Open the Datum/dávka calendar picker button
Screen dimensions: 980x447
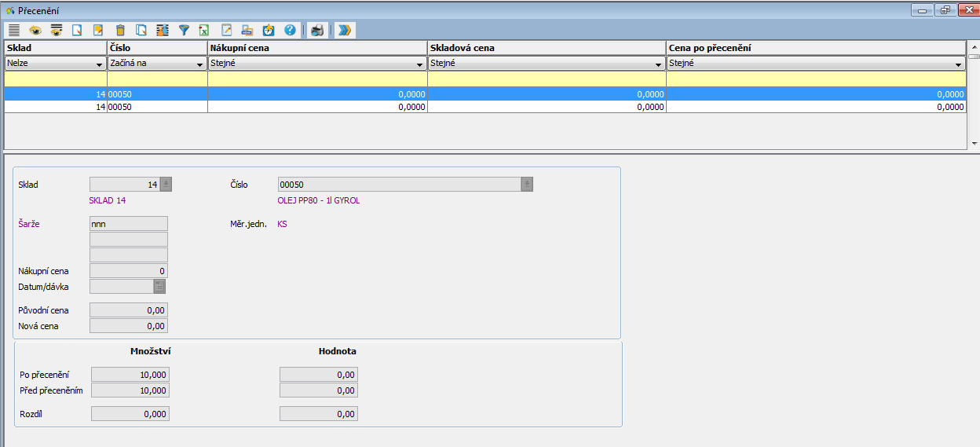point(159,287)
